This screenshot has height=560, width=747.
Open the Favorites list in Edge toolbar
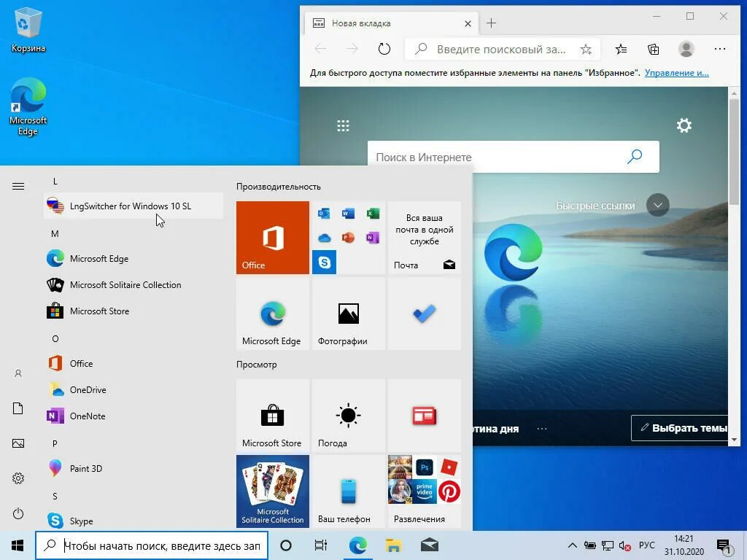click(622, 49)
